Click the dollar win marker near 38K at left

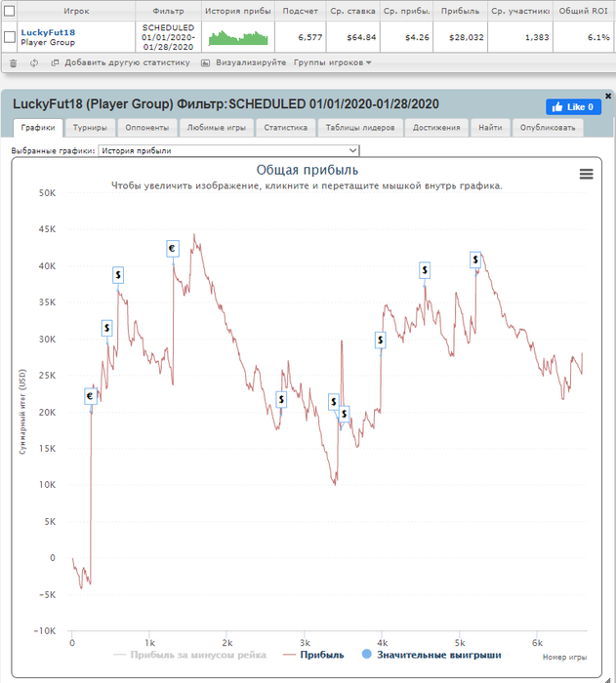coord(118,275)
